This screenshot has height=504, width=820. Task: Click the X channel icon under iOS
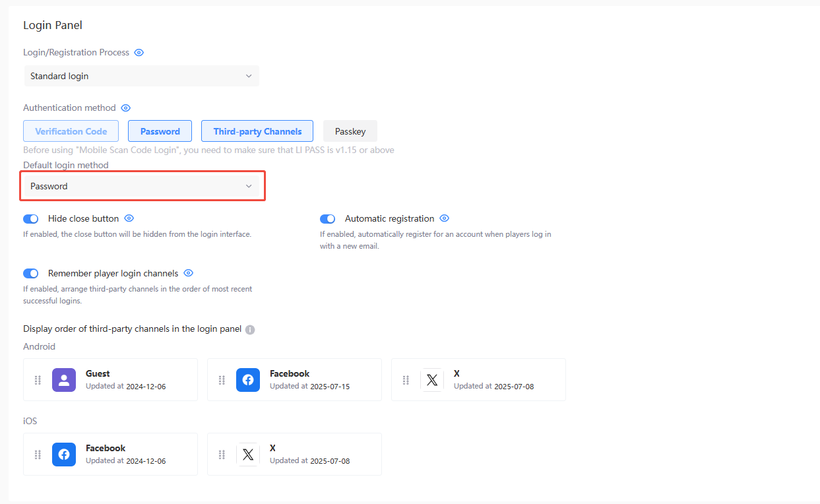coord(248,454)
